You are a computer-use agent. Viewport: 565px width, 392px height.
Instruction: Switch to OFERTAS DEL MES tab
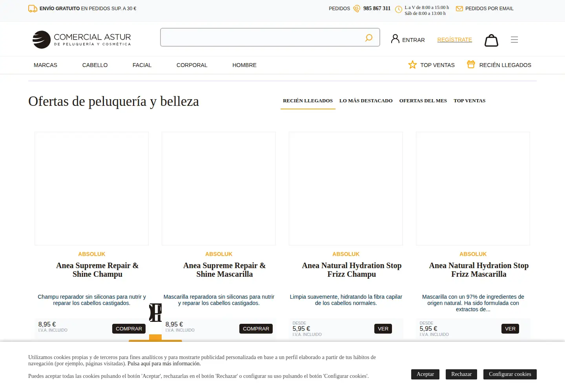[x=423, y=101]
